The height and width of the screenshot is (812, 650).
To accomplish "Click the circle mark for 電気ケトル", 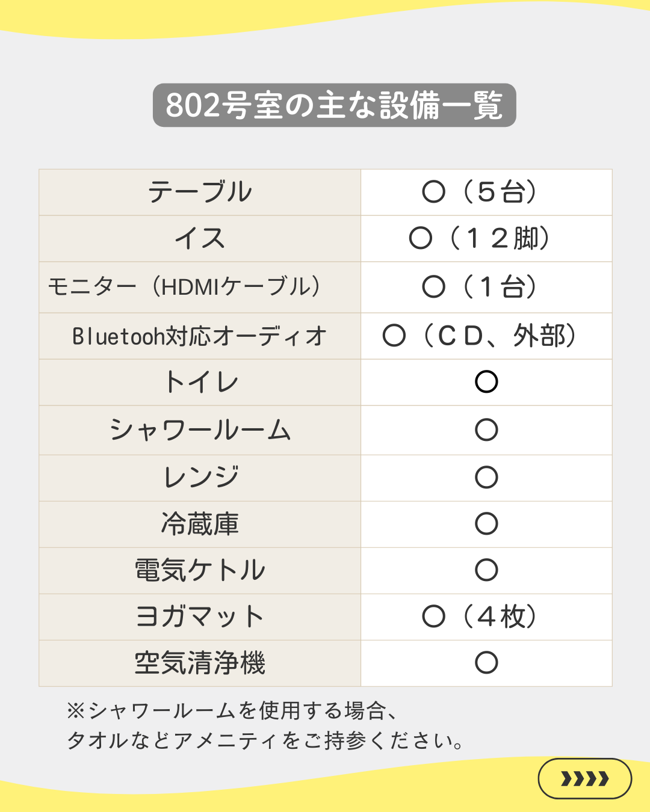I will point(486,570).
